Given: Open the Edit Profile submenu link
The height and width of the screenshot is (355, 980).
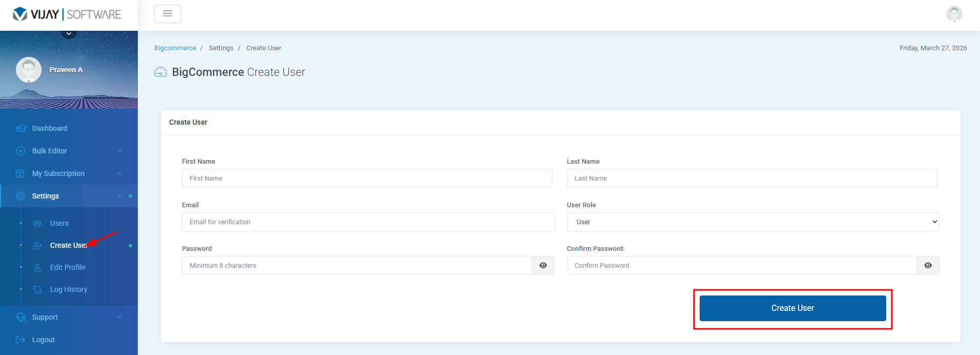Looking at the screenshot, I should (68, 267).
